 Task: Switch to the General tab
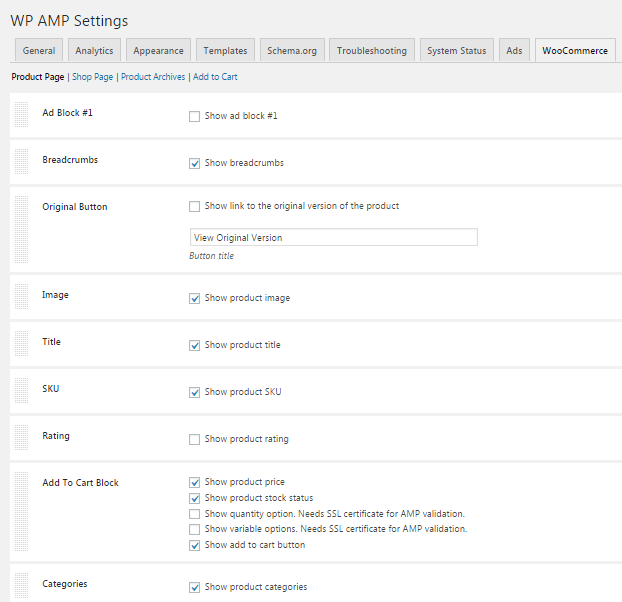(x=39, y=50)
